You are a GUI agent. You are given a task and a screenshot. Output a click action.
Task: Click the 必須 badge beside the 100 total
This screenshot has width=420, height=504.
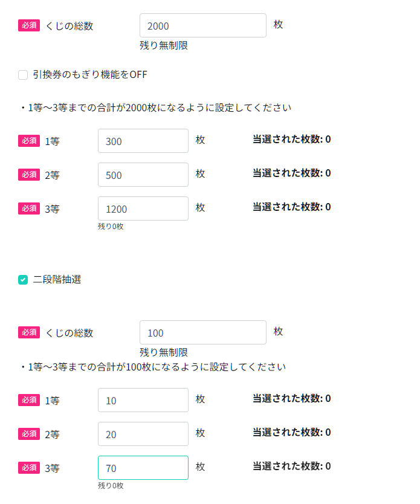[29, 332]
